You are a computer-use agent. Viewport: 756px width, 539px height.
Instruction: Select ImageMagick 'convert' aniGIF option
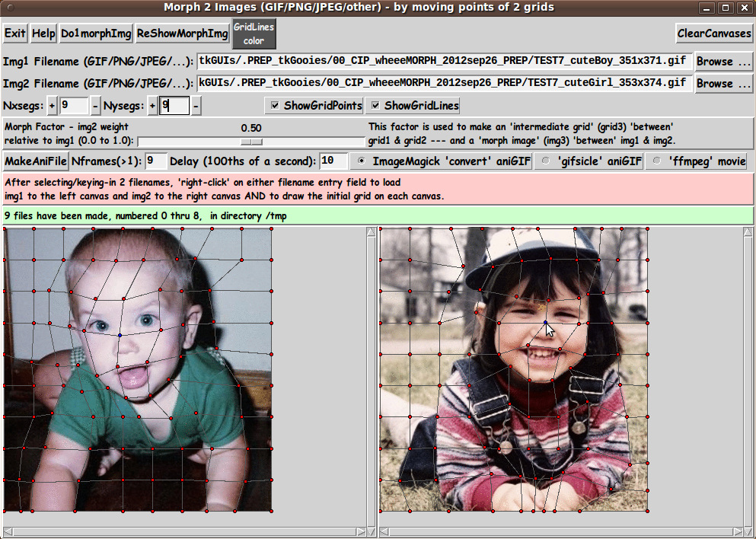(441, 161)
